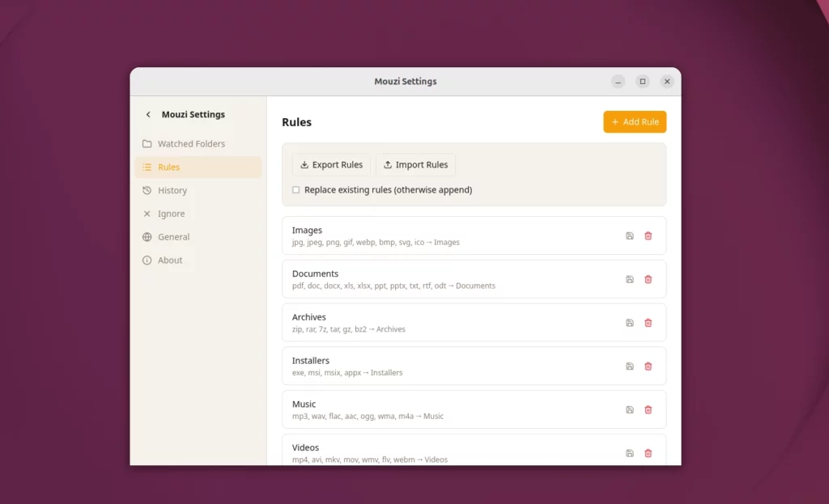Select the Rules sidebar item
The width and height of the screenshot is (829, 504).
coord(198,167)
